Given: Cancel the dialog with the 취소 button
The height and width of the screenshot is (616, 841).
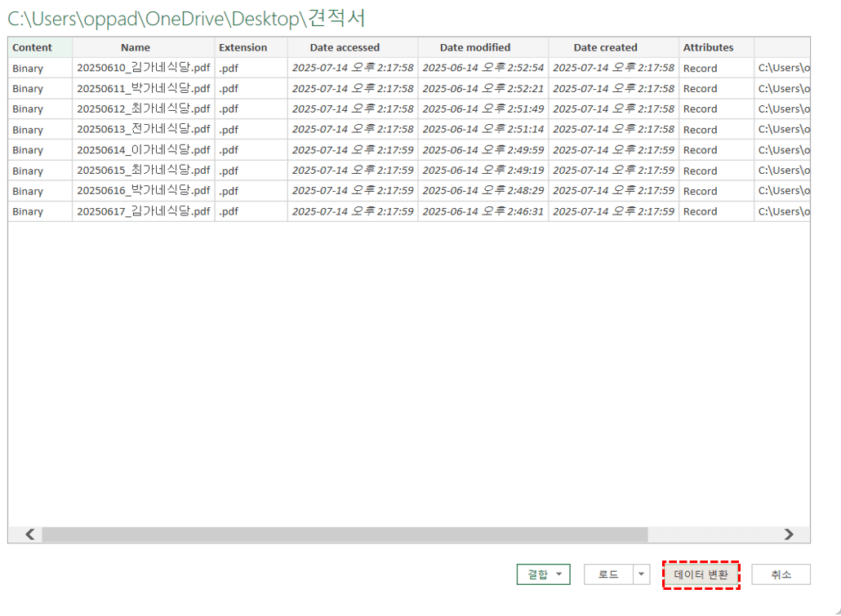Looking at the screenshot, I should pyautogui.click(x=781, y=574).
